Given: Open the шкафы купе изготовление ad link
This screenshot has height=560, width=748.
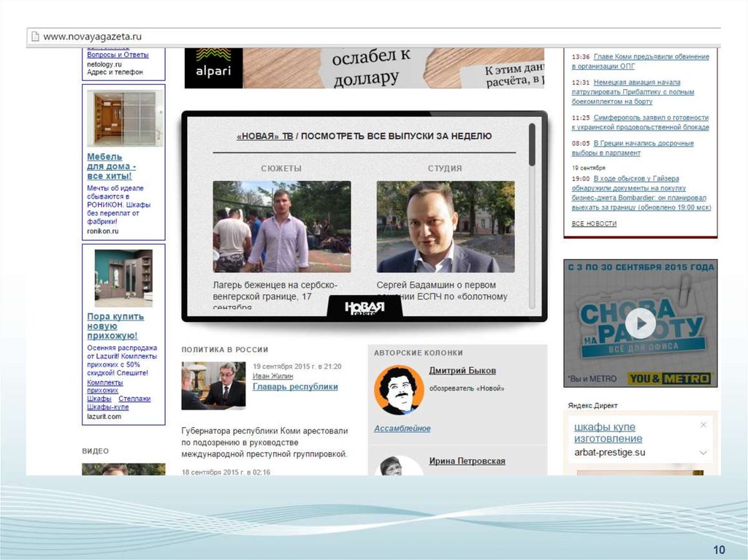Looking at the screenshot, I should (608, 433).
